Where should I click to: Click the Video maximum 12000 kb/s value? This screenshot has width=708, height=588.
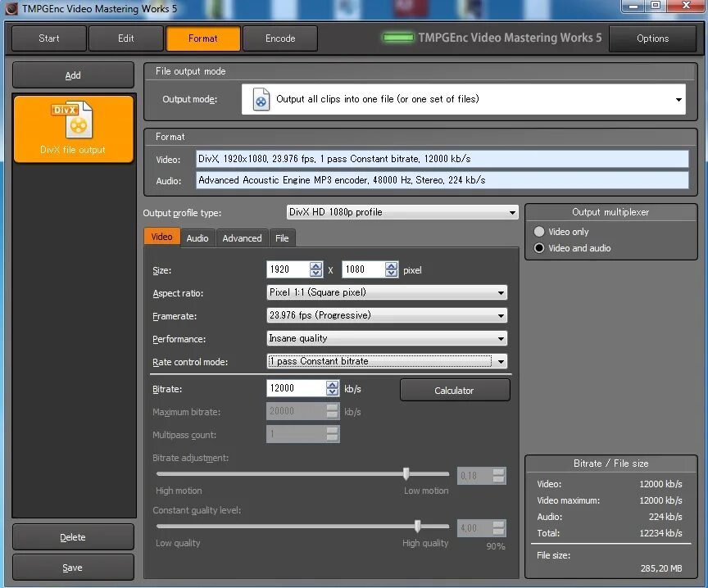tap(660, 500)
